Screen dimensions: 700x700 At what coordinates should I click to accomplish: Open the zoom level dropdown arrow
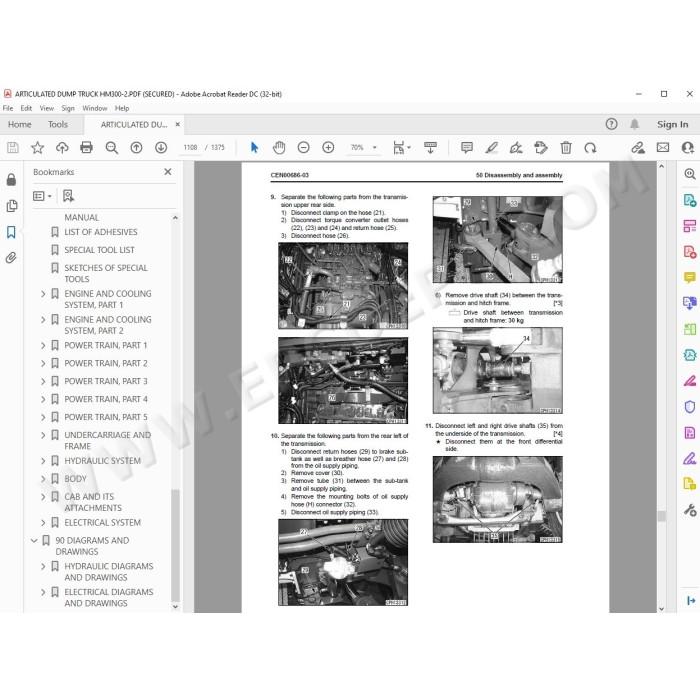click(x=375, y=147)
